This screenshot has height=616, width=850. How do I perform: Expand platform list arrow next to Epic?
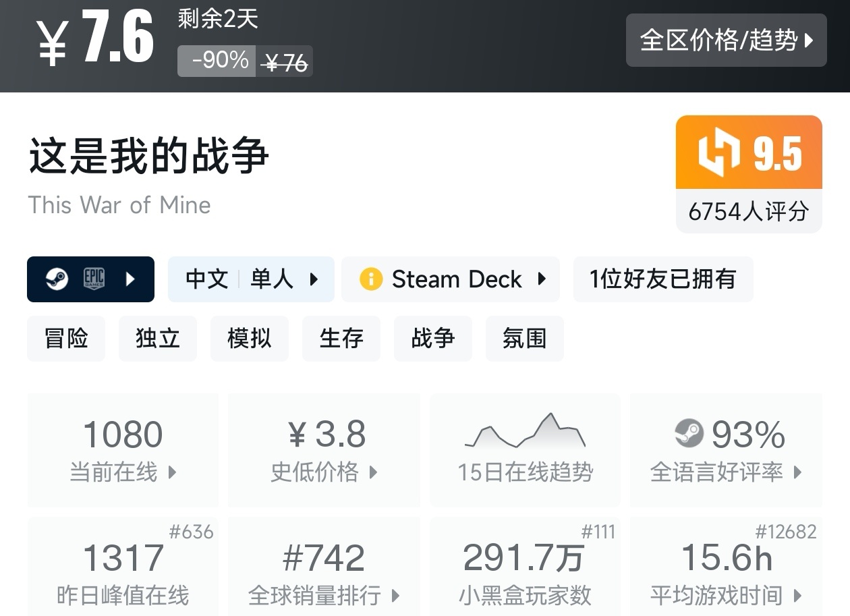[131, 279]
